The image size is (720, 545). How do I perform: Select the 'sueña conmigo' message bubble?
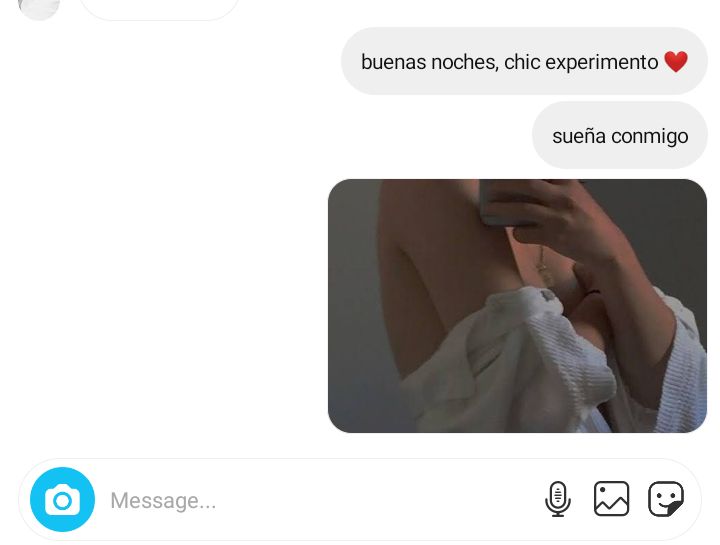point(620,135)
